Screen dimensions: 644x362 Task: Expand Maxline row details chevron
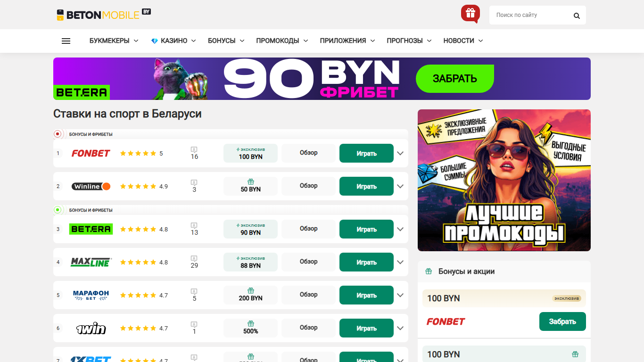[400, 262]
